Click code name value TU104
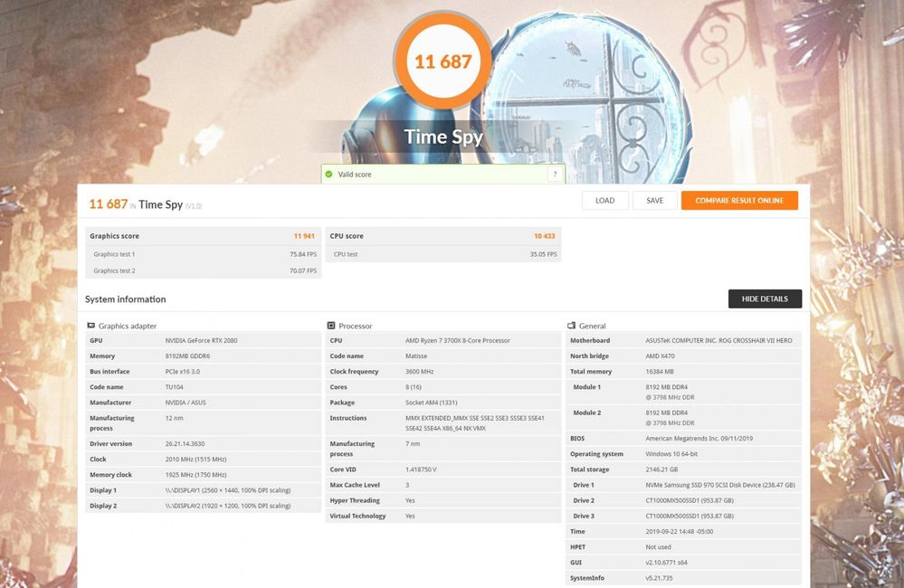 (x=174, y=387)
